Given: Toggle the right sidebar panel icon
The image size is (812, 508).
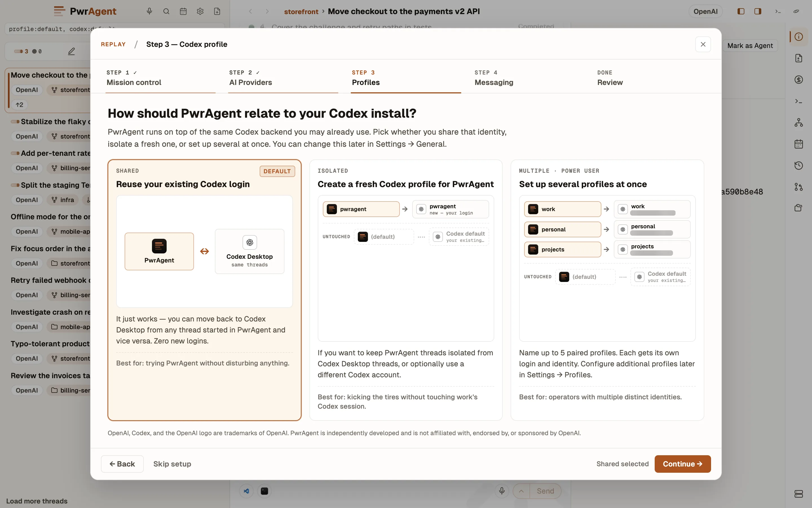Looking at the screenshot, I should point(758,11).
